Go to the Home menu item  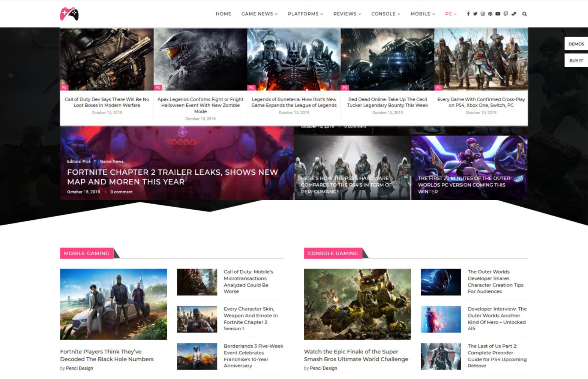pyautogui.click(x=223, y=14)
